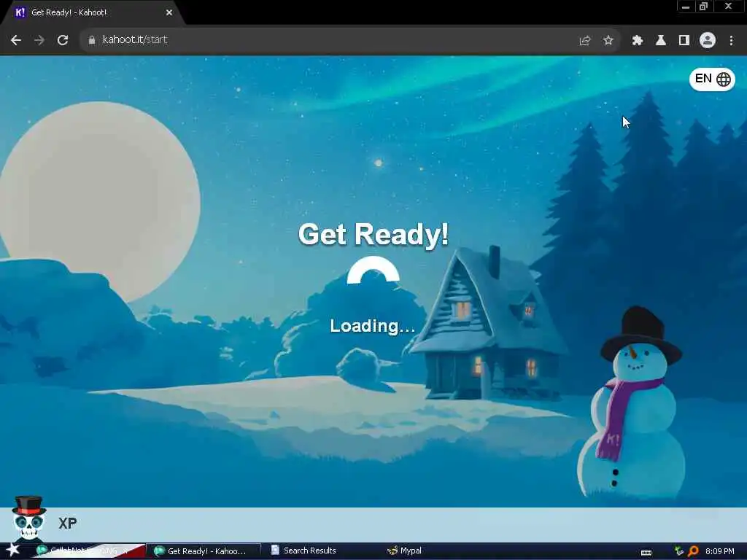
Task: Open the EN language selector
Action: coord(712,79)
